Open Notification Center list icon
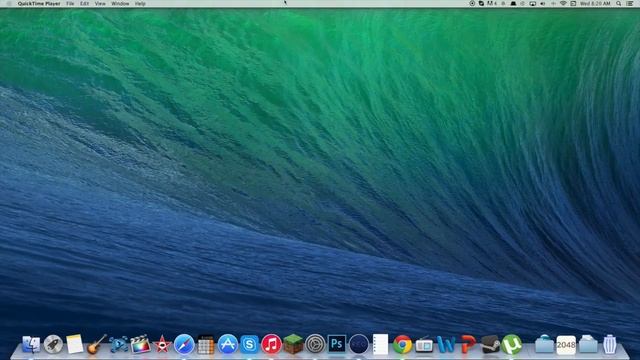The image size is (640, 360). pos(630,4)
